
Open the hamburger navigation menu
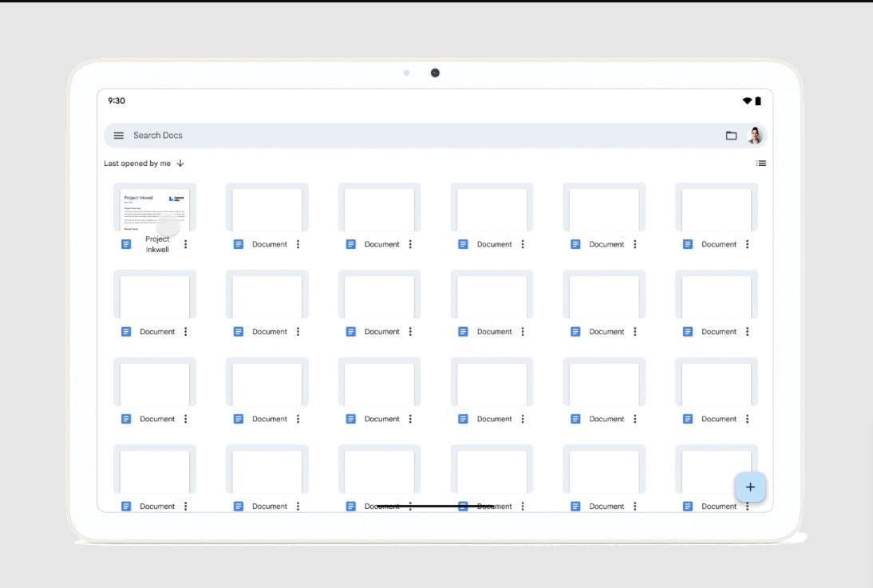pos(119,136)
